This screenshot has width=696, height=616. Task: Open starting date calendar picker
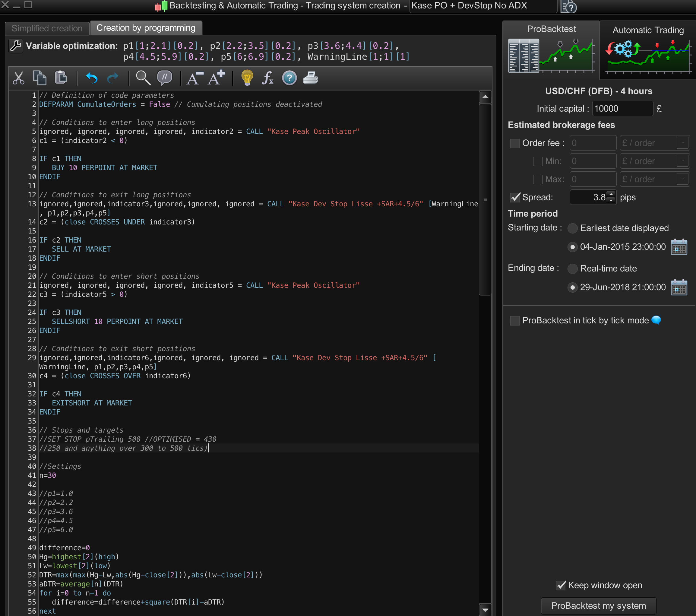click(679, 247)
